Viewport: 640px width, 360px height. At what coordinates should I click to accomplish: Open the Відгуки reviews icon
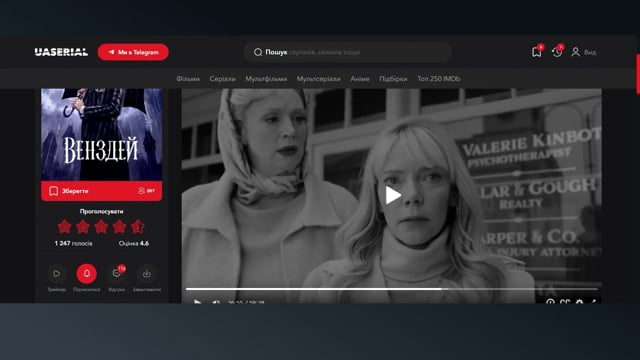pyautogui.click(x=117, y=273)
